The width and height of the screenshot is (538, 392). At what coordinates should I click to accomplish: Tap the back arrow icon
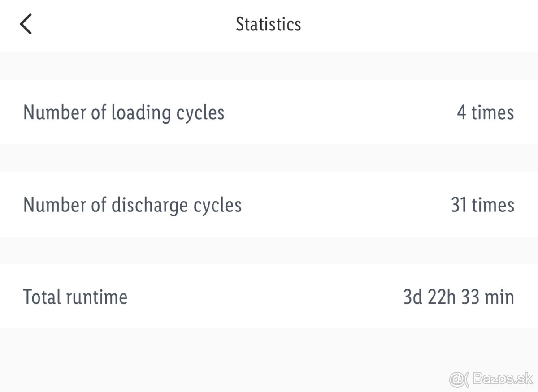[x=26, y=24]
